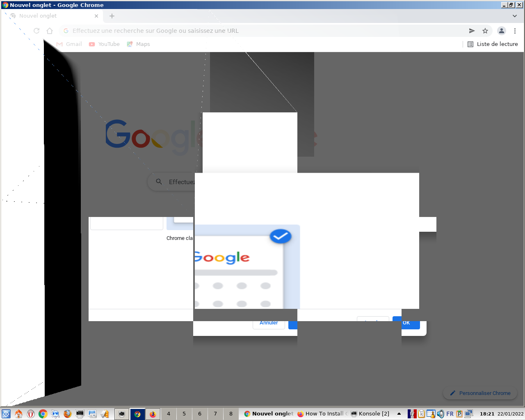This screenshot has width=525, height=420.
Task: Open the Maps bookmark
Action: pyautogui.click(x=138, y=44)
